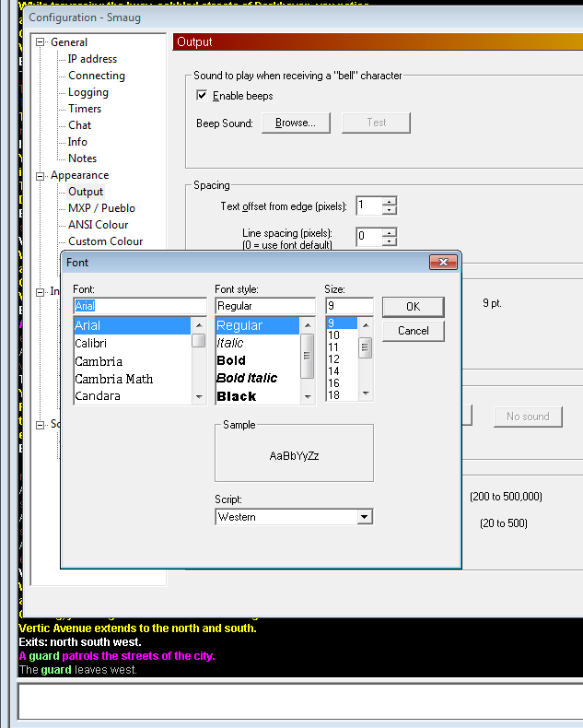Choose Bold Italic font style
Viewport: 583px width, 728px height.
point(247,378)
